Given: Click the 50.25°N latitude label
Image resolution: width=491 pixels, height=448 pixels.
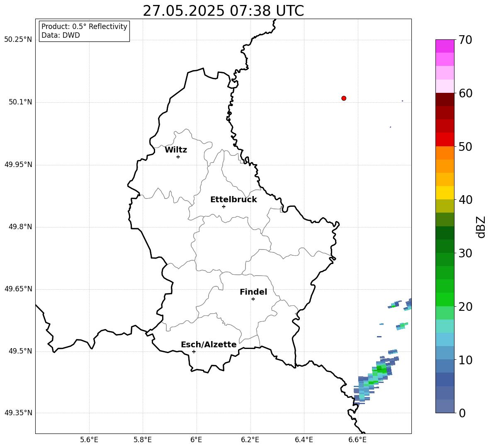Looking at the screenshot, I should [18, 40].
